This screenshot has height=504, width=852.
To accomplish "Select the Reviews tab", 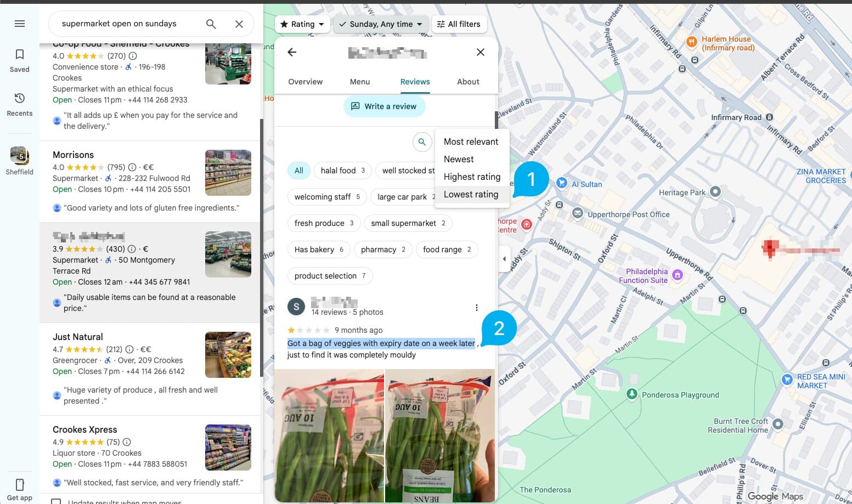I will 415,82.
